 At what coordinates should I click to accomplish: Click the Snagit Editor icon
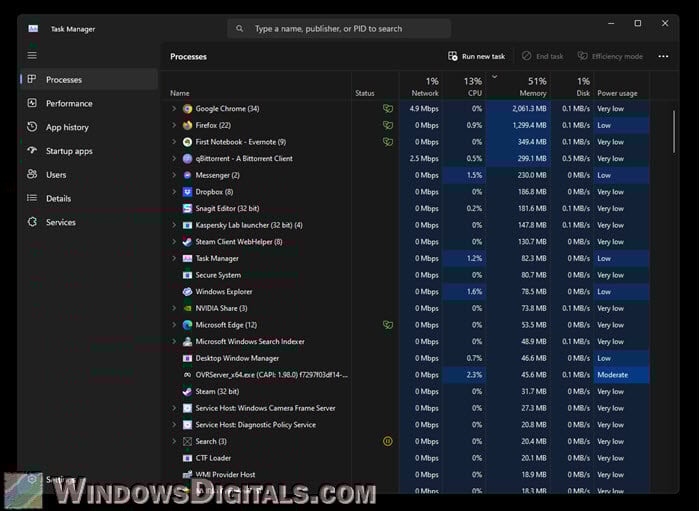[x=188, y=208]
